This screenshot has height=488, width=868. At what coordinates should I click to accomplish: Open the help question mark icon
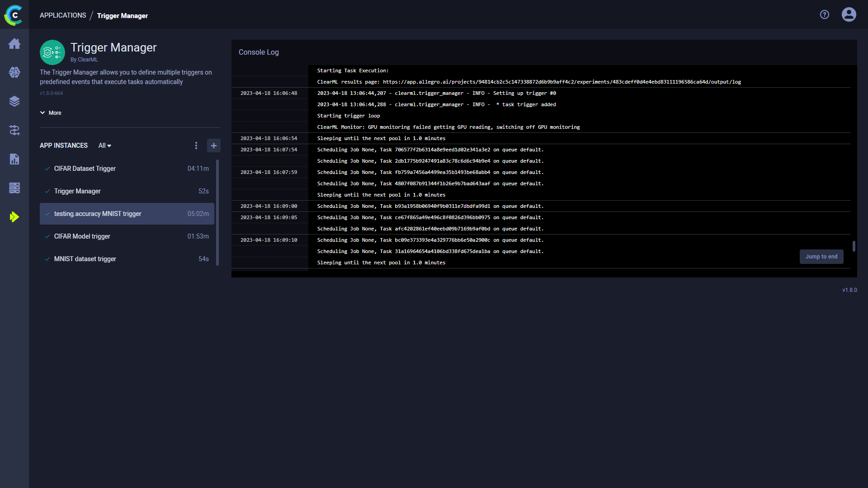pyautogui.click(x=824, y=14)
